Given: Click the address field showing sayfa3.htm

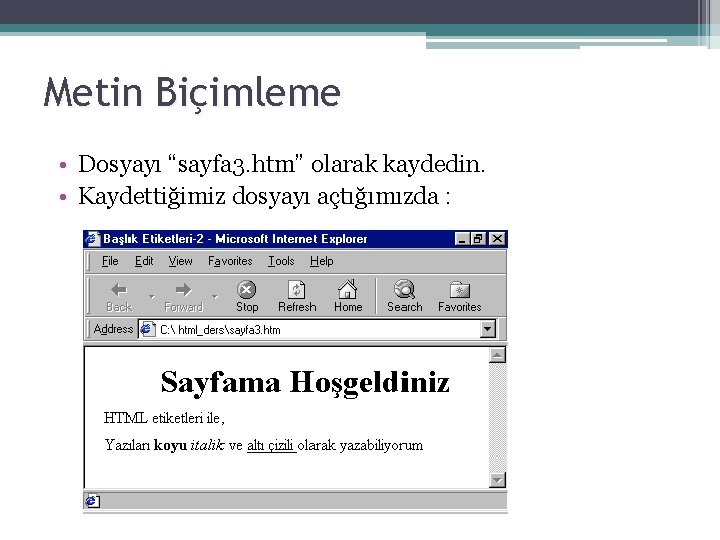Looking at the screenshot, I should [317, 329].
